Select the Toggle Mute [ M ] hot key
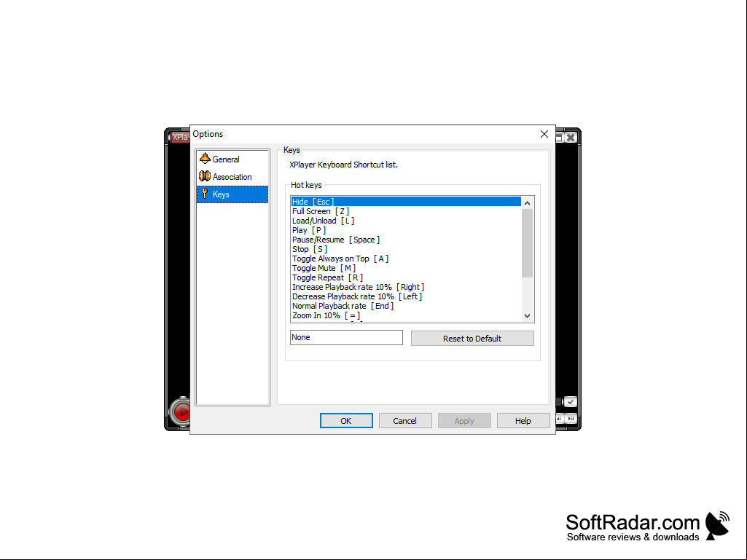Image resolution: width=747 pixels, height=560 pixels. tap(406, 268)
